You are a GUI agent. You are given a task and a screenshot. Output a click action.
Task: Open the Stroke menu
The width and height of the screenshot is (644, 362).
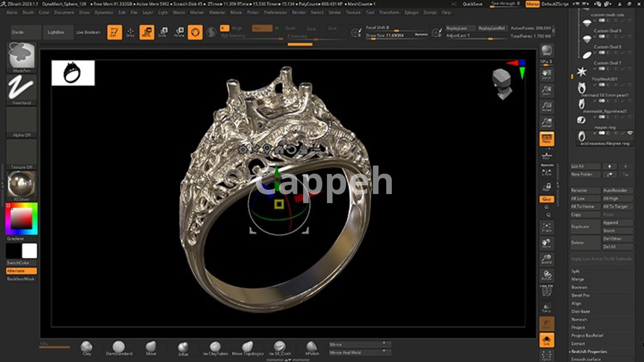pos(334,12)
